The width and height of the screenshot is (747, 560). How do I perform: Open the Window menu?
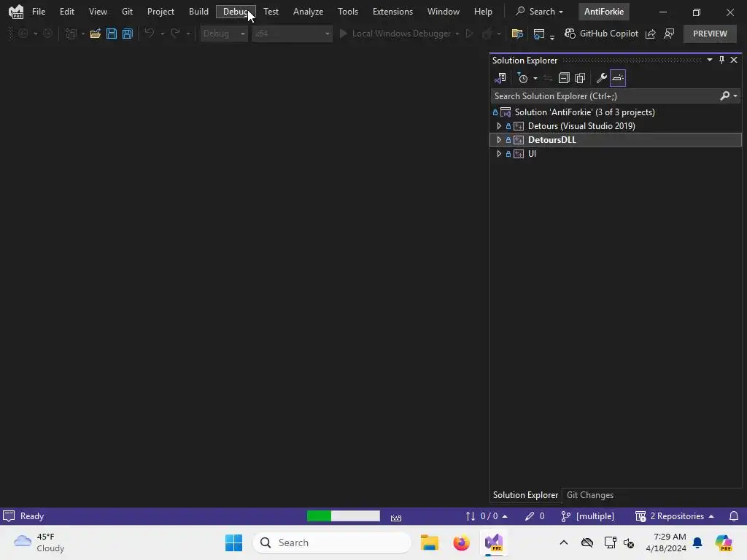pyautogui.click(x=444, y=12)
